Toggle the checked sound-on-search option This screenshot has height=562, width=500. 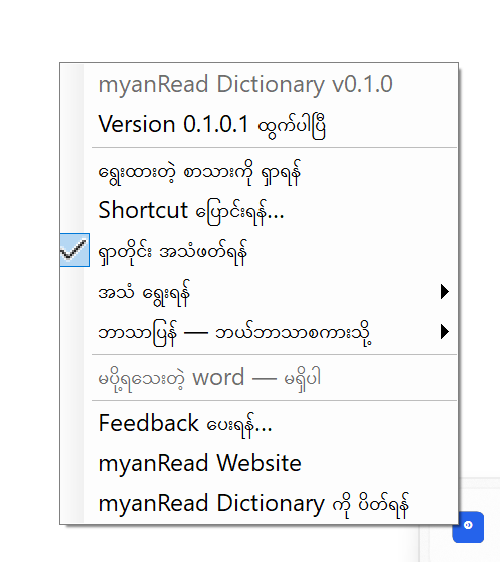coord(259,251)
